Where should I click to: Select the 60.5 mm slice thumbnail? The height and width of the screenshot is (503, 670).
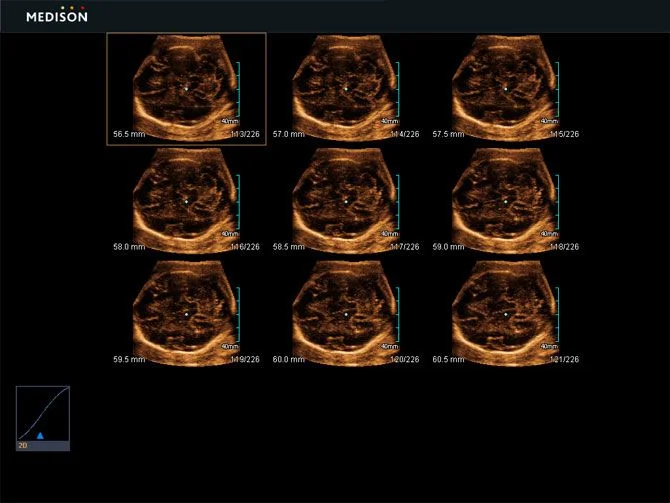[x=506, y=314]
